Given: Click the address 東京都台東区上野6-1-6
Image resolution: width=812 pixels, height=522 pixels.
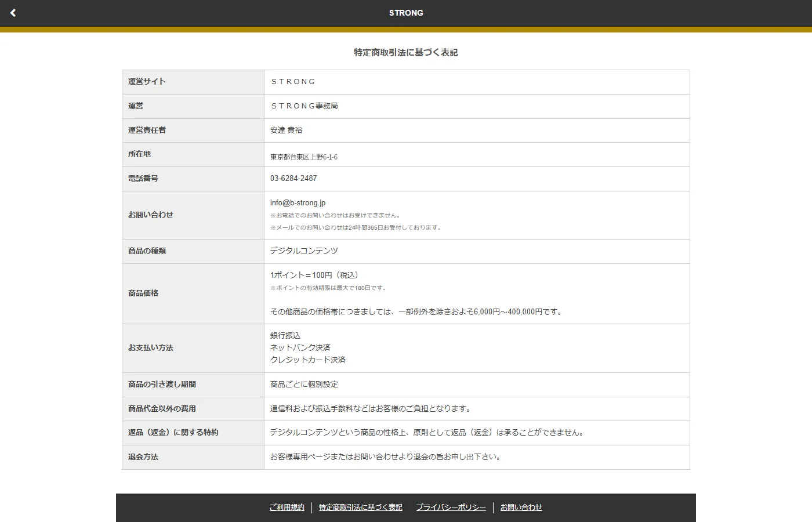Looking at the screenshot, I should pos(304,157).
